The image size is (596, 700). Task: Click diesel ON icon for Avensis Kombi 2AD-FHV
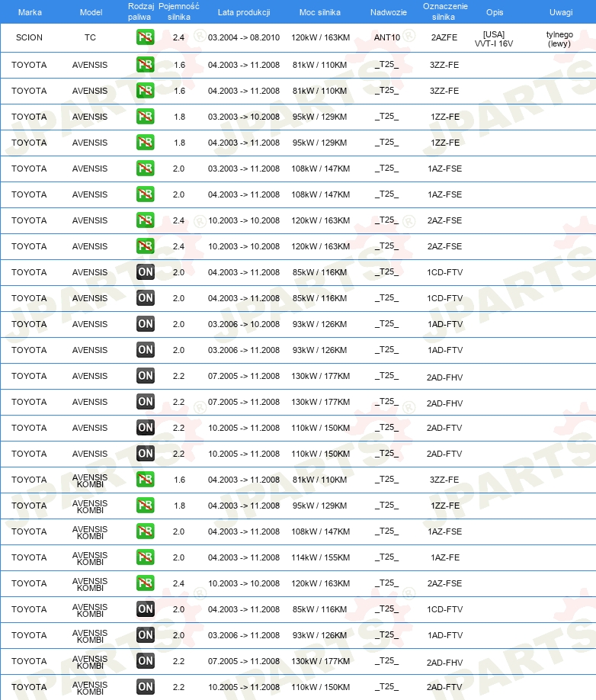pyautogui.click(x=146, y=660)
